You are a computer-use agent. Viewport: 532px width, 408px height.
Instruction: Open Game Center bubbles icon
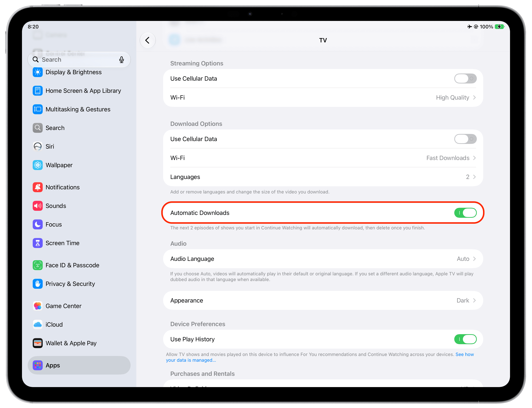38,306
